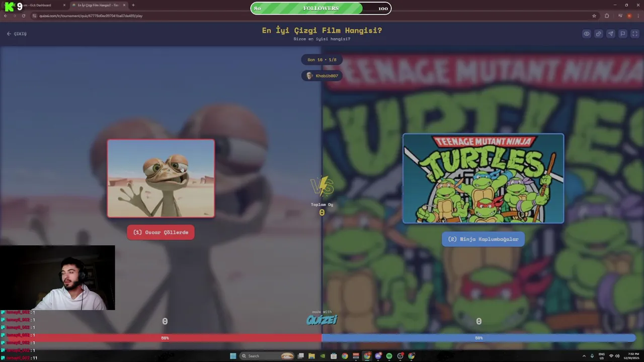Open the volume control in system tray
644x362 pixels.
pos(617,356)
